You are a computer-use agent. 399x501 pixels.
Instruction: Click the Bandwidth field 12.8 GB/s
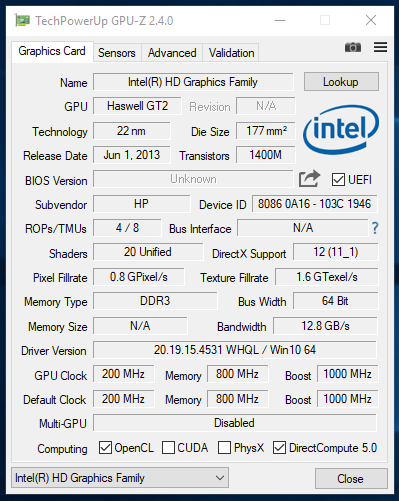[325, 326]
